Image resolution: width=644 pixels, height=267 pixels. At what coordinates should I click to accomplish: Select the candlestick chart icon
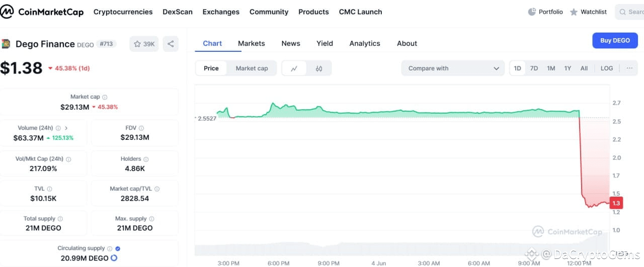coord(319,68)
